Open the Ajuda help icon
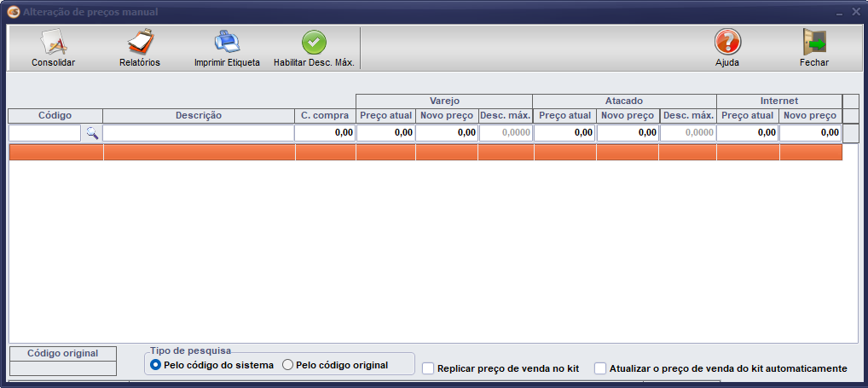The width and height of the screenshot is (868, 388). (726, 43)
